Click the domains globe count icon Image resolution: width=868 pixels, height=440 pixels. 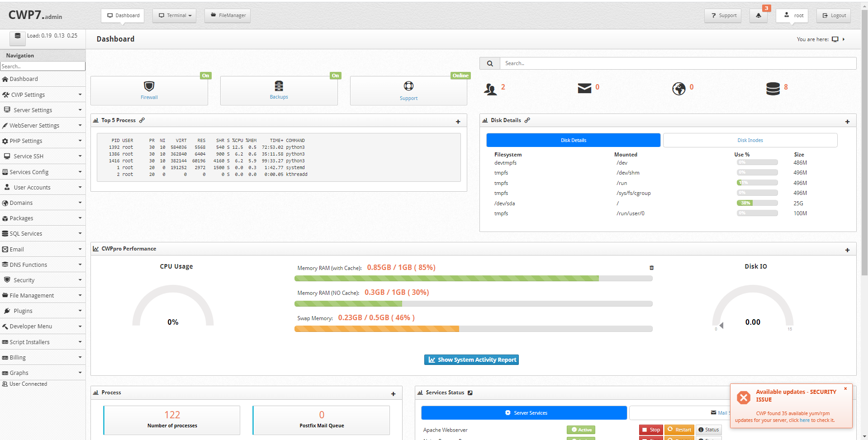coord(678,89)
